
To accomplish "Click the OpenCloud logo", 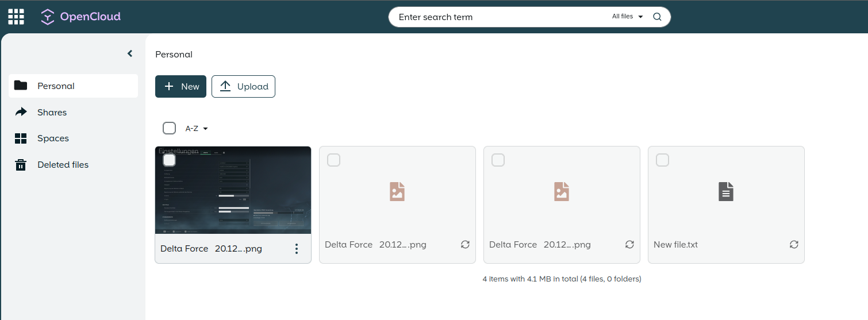I will click(80, 17).
